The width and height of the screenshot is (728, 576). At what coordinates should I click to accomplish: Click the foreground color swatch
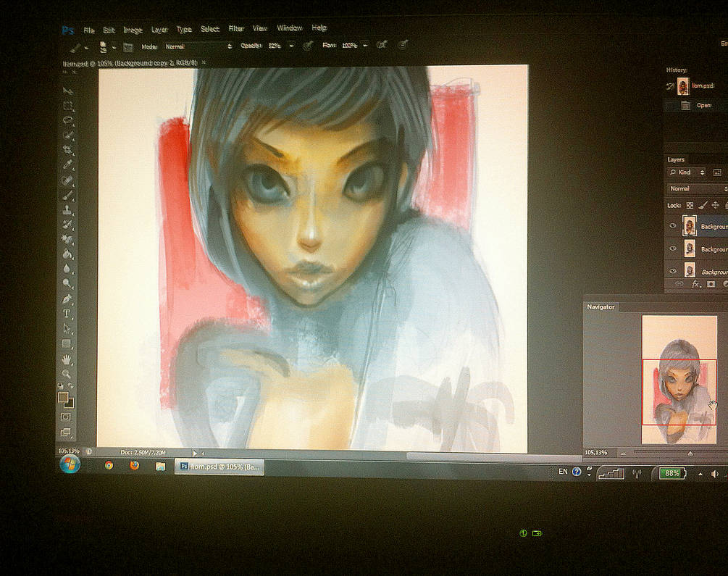[x=63, y=397]
